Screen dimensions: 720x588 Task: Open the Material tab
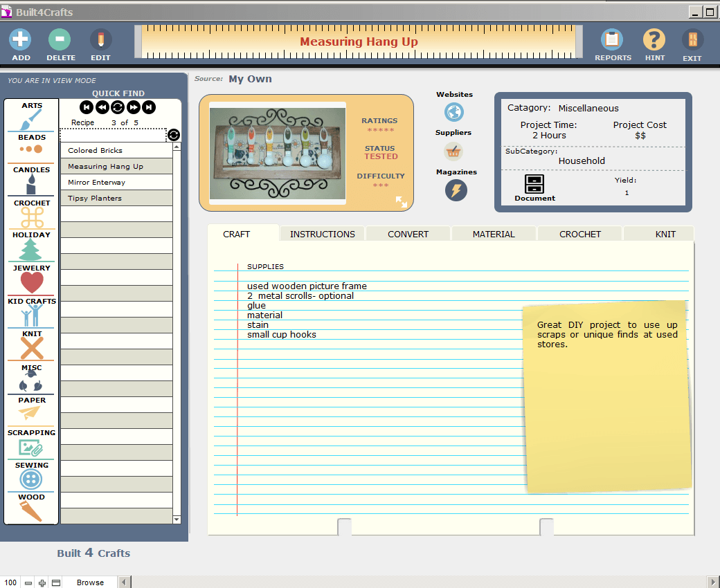tap(494, 234)
